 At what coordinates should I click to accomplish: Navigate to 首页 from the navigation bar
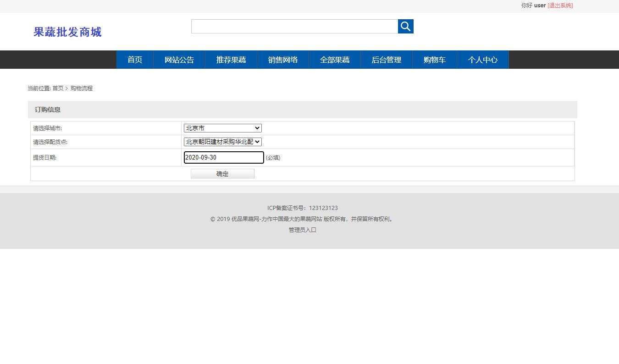tap(134, 60)
